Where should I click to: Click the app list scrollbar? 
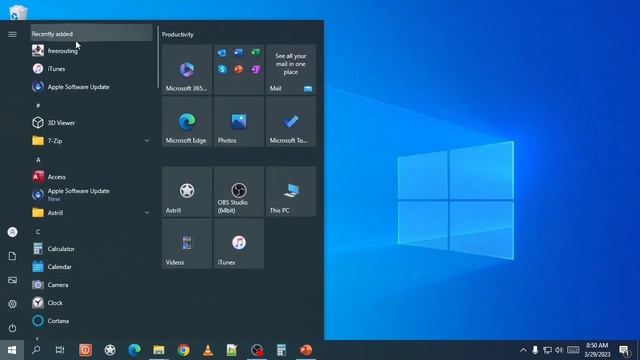point(158,57)
